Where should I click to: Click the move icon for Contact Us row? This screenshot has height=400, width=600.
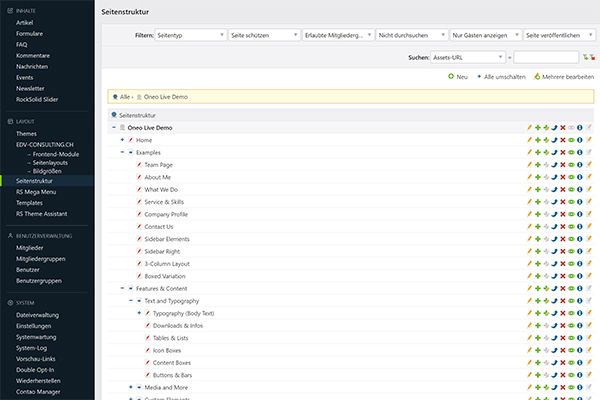click(555, 227)
